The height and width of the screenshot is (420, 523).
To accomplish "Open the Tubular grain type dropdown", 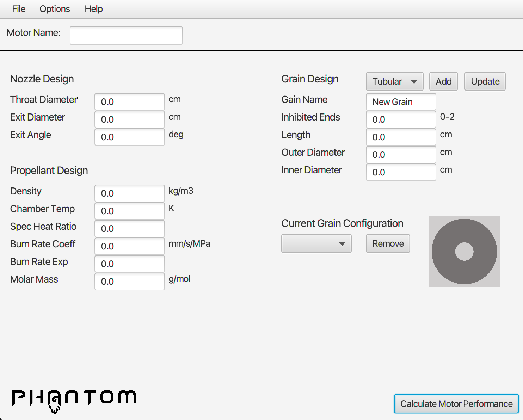I will click(395, 81).
